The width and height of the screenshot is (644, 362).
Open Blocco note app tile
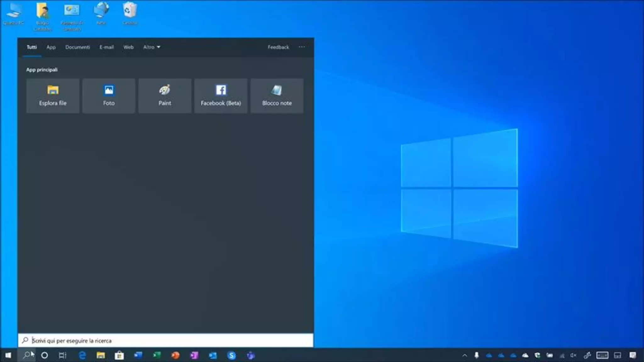pos(277,96)
